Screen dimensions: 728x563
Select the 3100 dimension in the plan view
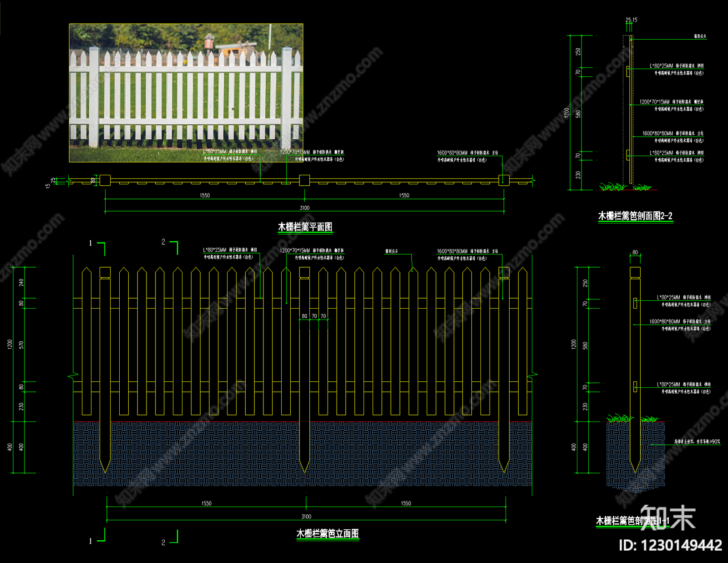tap(304, 208)
